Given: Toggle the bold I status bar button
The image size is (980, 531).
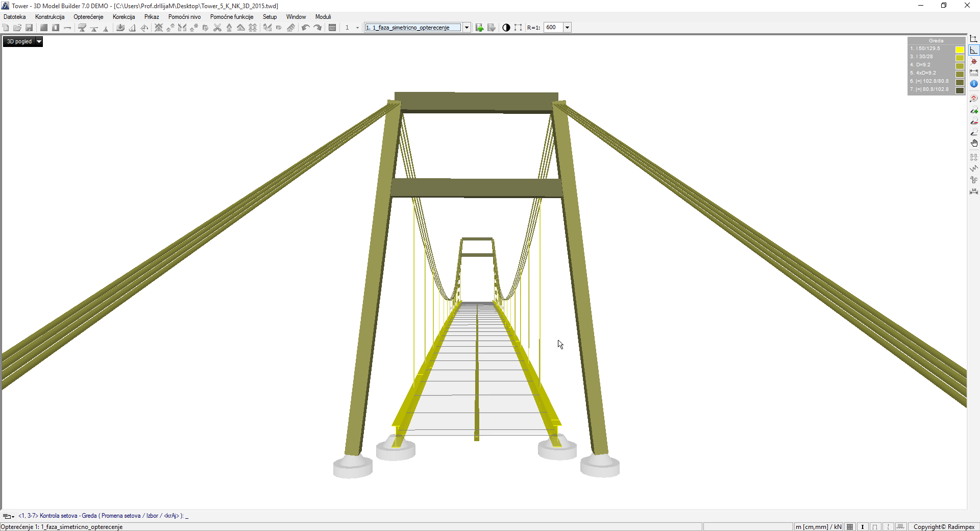Looking at the screenshot, I should [x=863, y=527].
